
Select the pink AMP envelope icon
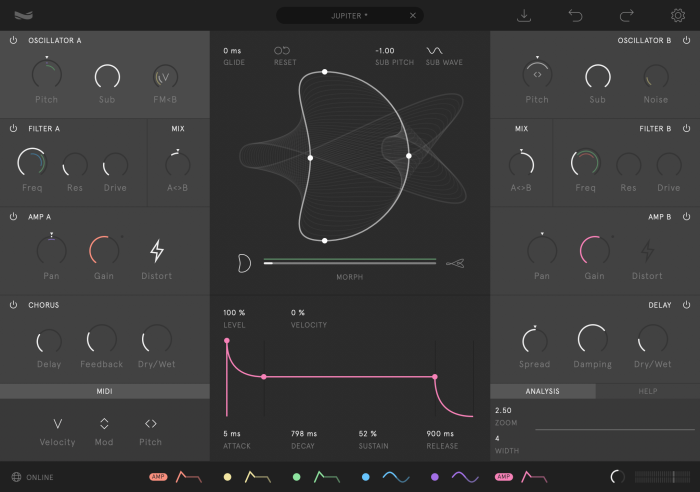tap(534, 477)
